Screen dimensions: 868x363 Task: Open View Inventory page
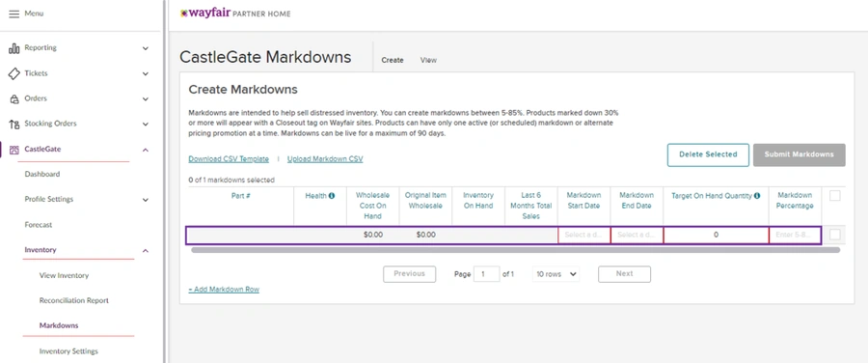(64, 275)
